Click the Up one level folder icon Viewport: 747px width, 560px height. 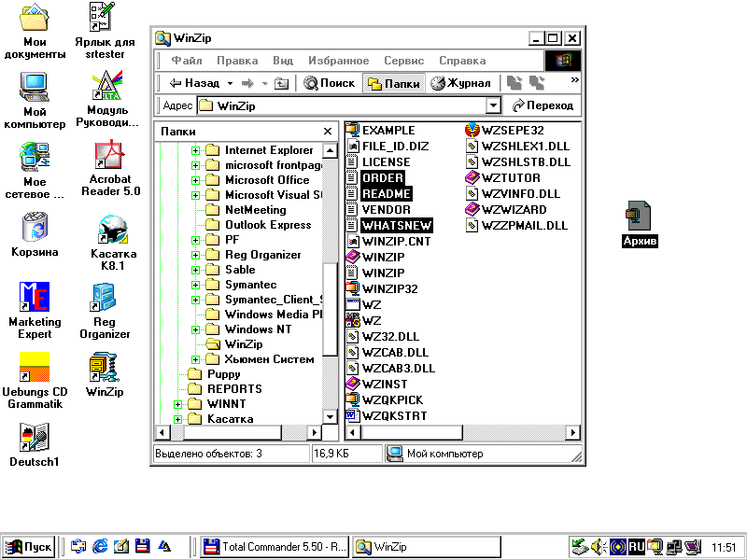point(282,83)
